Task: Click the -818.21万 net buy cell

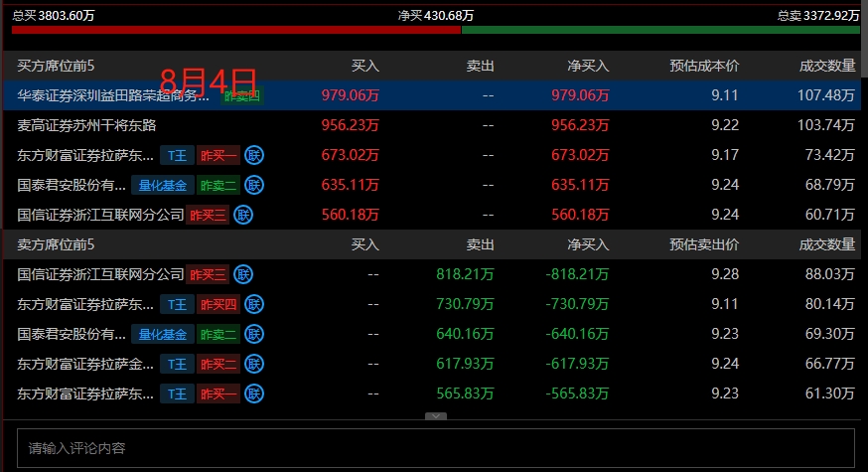Action: tap(577, 274)
